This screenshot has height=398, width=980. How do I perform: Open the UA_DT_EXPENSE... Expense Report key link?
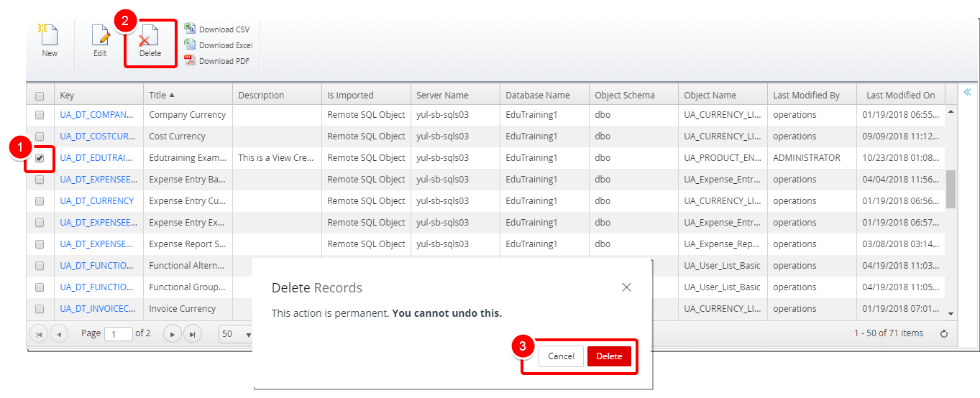97,244
